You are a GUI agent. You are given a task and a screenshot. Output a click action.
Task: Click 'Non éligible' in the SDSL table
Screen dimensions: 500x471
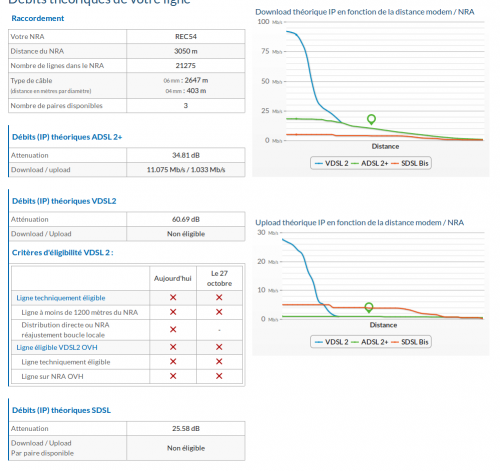coord(186,448)
